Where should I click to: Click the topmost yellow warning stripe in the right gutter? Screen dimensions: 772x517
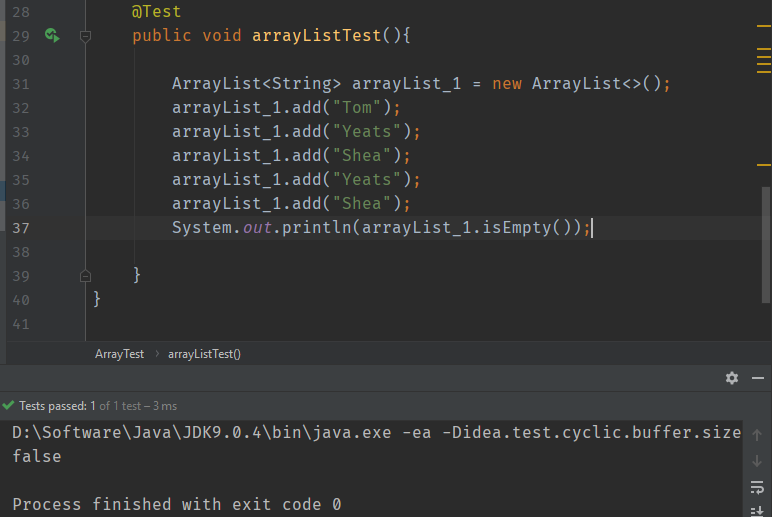(764, 26)
